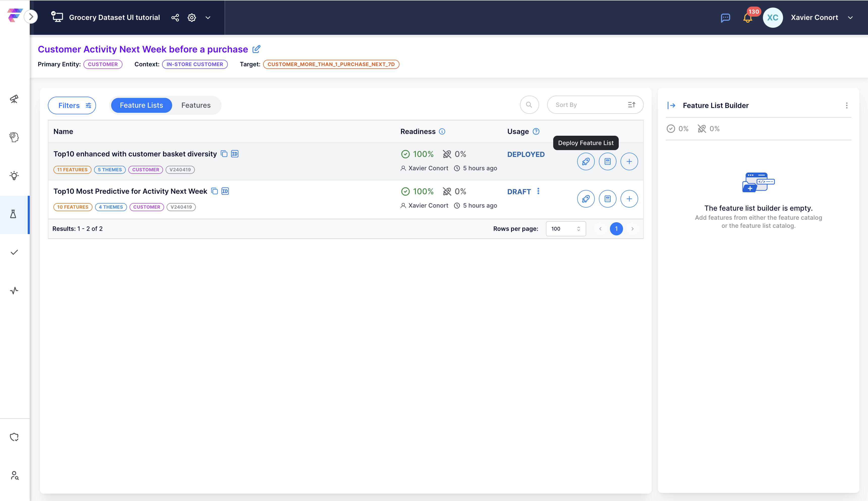Open the table icon for the DEPLOYED list row
868x501 pixels.
pyautogui.click(x=607, y=161)
